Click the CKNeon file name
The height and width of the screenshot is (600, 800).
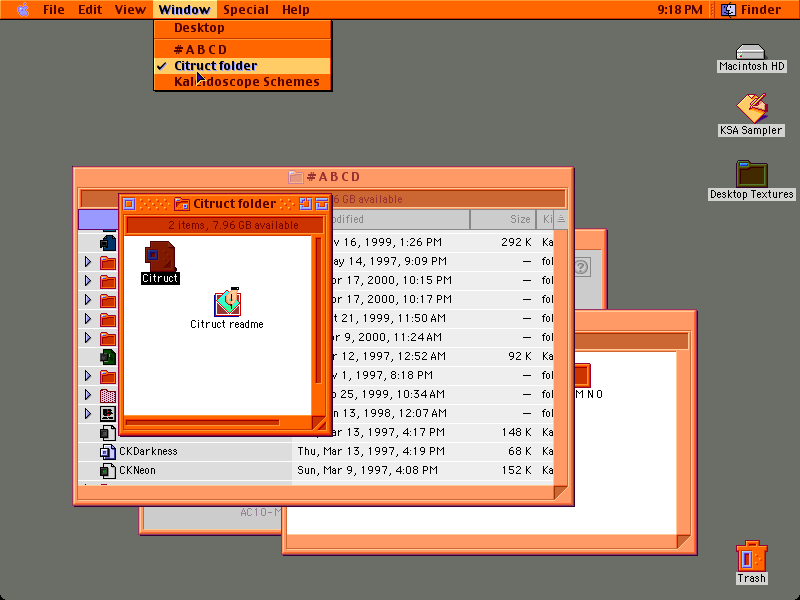(x=137, y=470)
